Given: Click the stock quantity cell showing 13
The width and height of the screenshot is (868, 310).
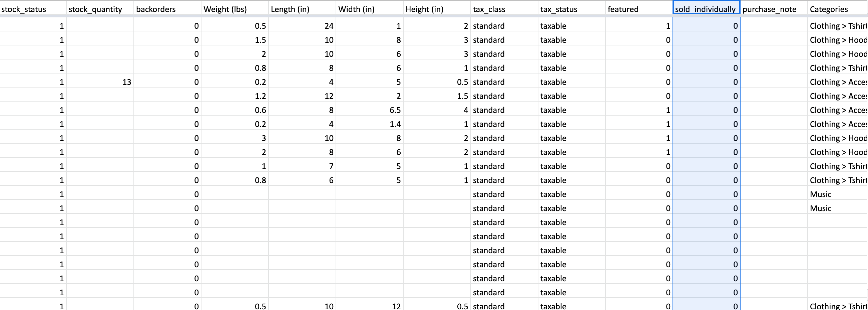Looking at the screenshot, I should click(100, 82).
